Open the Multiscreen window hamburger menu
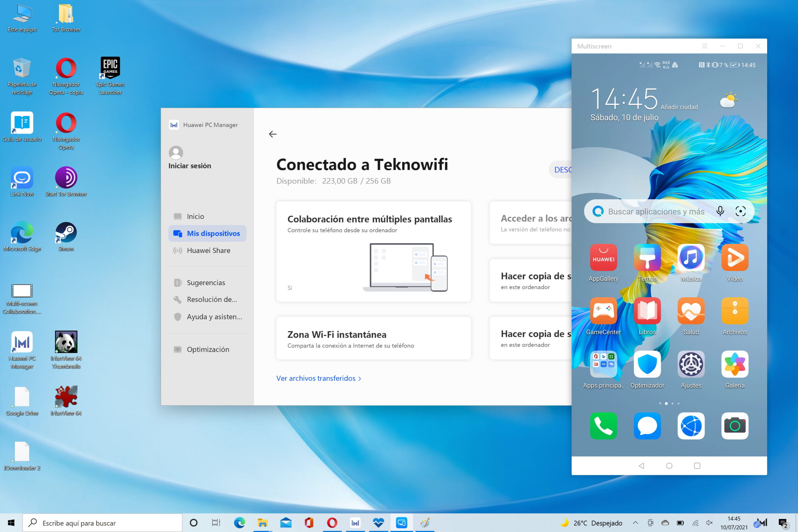798x532 pixels. click(x=705, y=46)
